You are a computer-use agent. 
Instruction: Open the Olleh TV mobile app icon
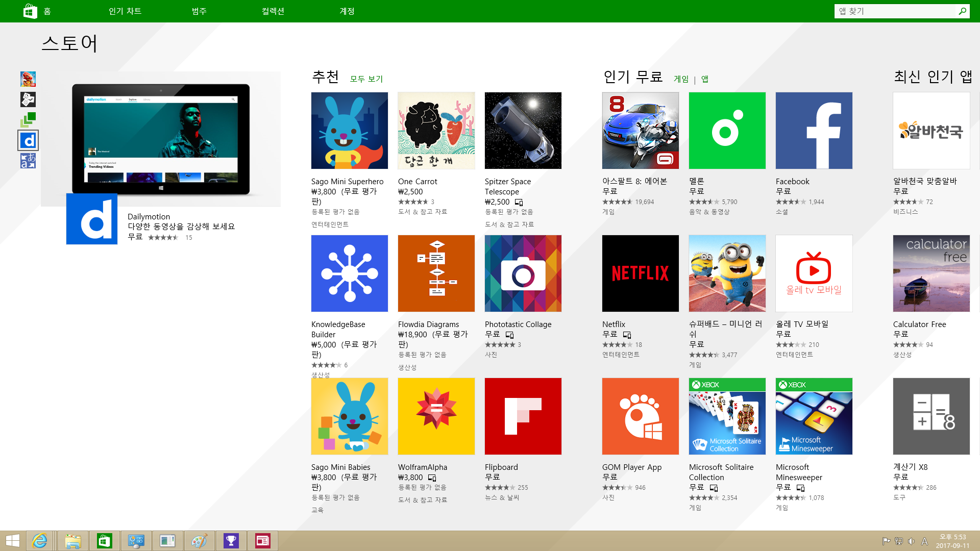tap(814, 273)
